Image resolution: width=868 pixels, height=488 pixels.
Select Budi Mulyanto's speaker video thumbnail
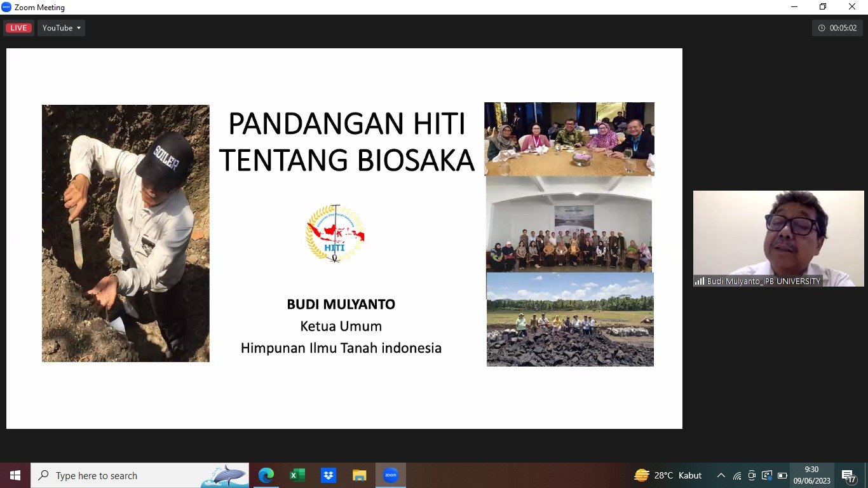(x=778, y=238)
